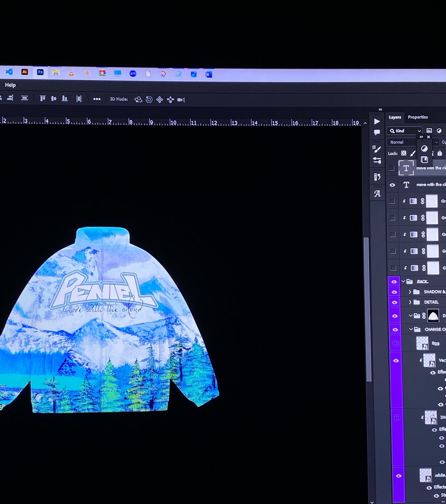This screenshot has width=446, height=504.
Task: Select the top text layer T thumbnail
Action: click(x=406, y=168)
